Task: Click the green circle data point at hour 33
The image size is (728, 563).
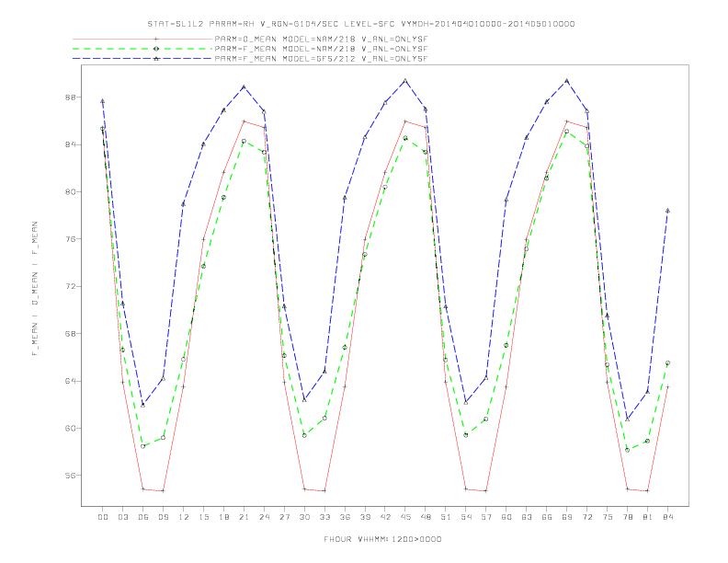Action: click(x=324, y=418)
